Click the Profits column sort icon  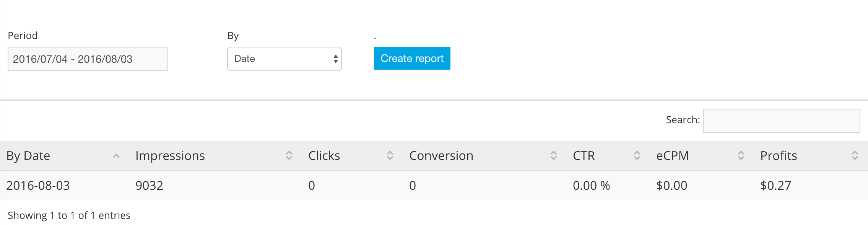[855, 155]
